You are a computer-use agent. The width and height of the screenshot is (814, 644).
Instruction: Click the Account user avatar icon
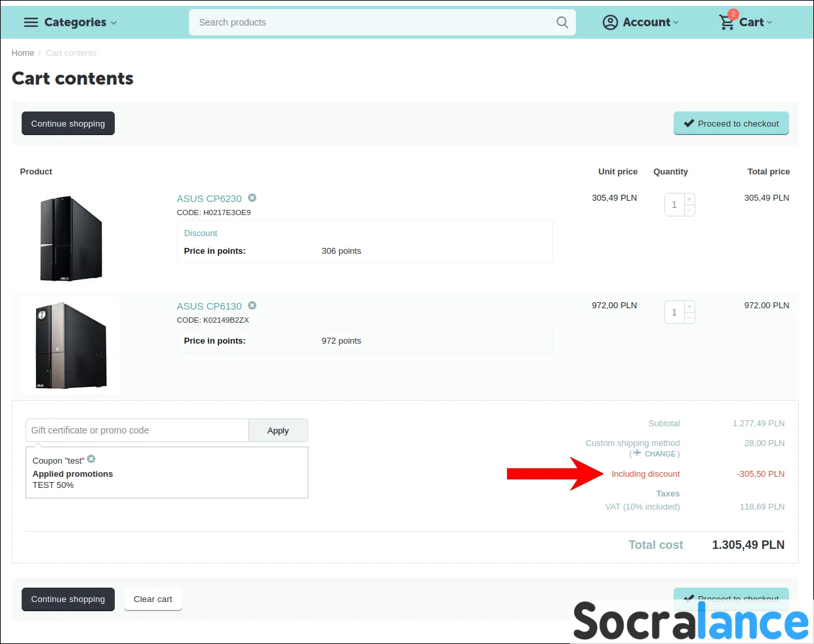[610, 22]
